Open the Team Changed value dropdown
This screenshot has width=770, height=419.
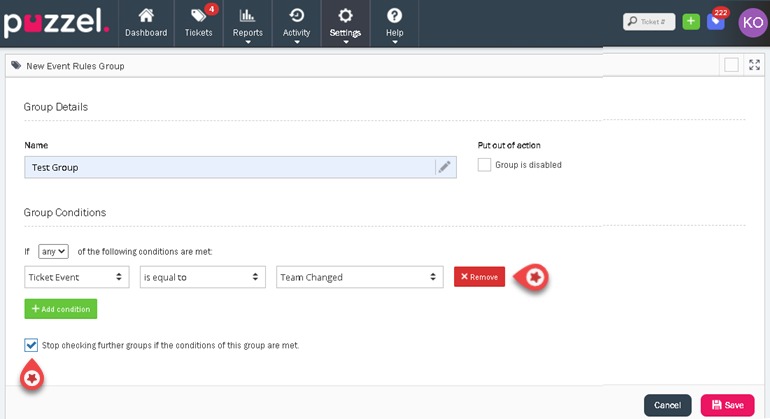pyautogui.click(x=359, y=277)
